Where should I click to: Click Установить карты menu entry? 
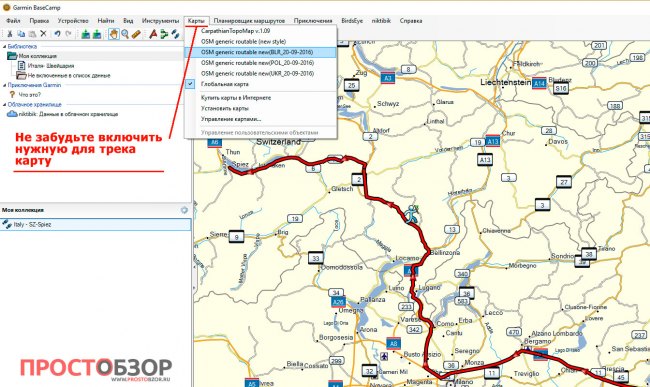click(x=260, y=108)
